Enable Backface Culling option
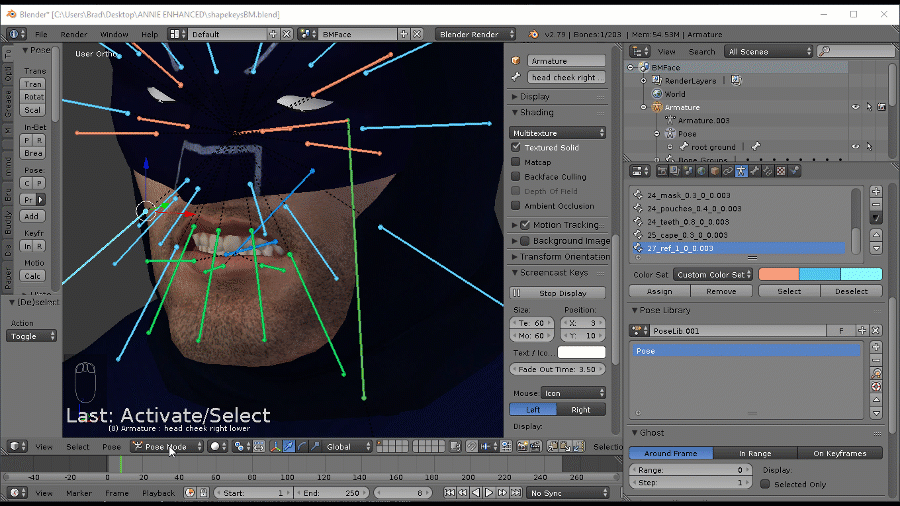Image resolution: width=900 pixels, height=506 pixels. click(516, 177)
